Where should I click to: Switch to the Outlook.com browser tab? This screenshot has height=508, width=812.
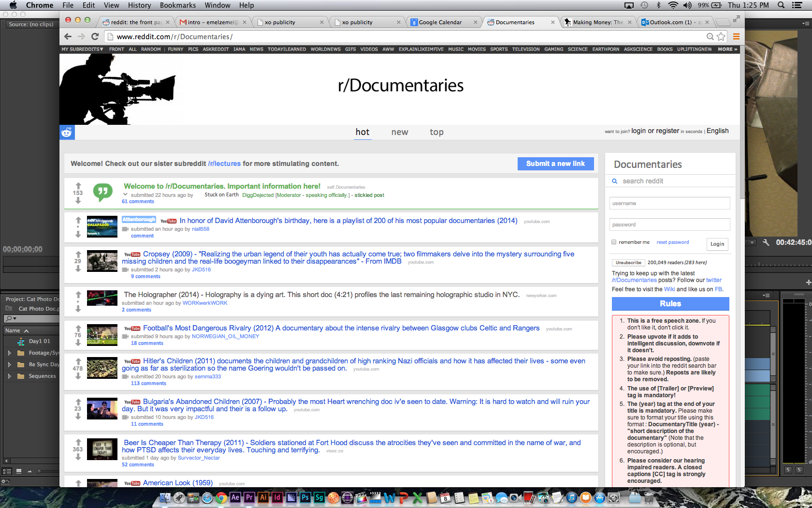[675, 22]
